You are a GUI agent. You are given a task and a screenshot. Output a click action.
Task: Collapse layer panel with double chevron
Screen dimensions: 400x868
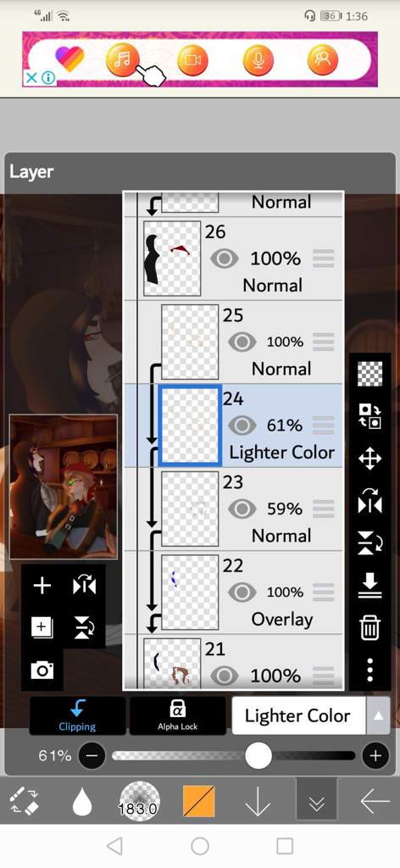point(316,799)
